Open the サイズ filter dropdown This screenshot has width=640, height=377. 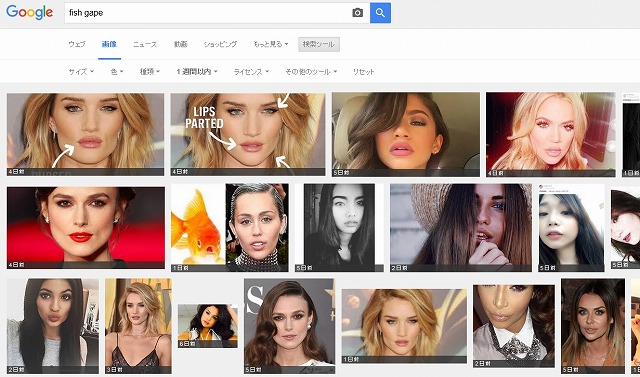tap(81, 72)
